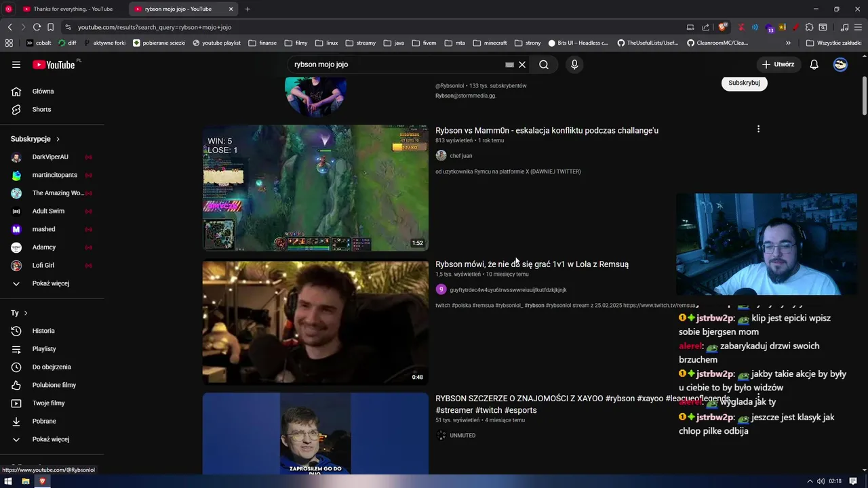Open RYBSON SZCZERZE O ZNAJOMOŚCI Z XAYOO thumbnail
Viewport: 868px width, 488px height.
coord(315,434)
